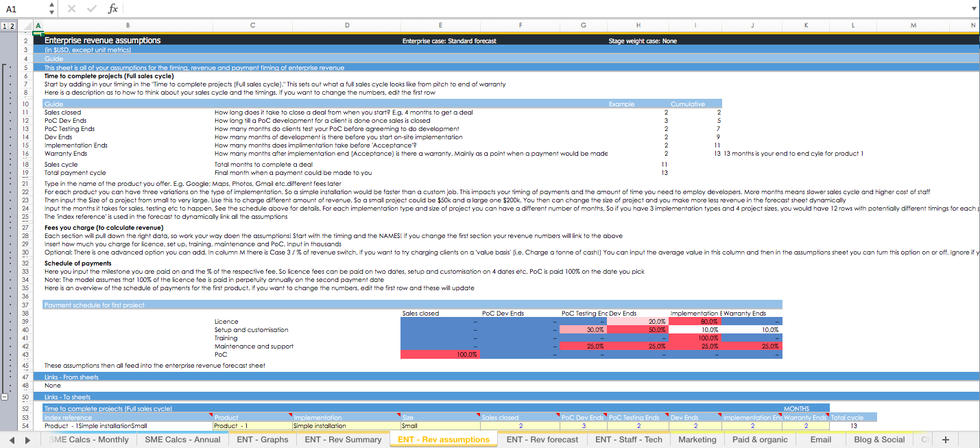Click 'Enterprise case: Standard forecast' cell
The width and height of the screenshot is (980, 448).
[x=449, y=41]
